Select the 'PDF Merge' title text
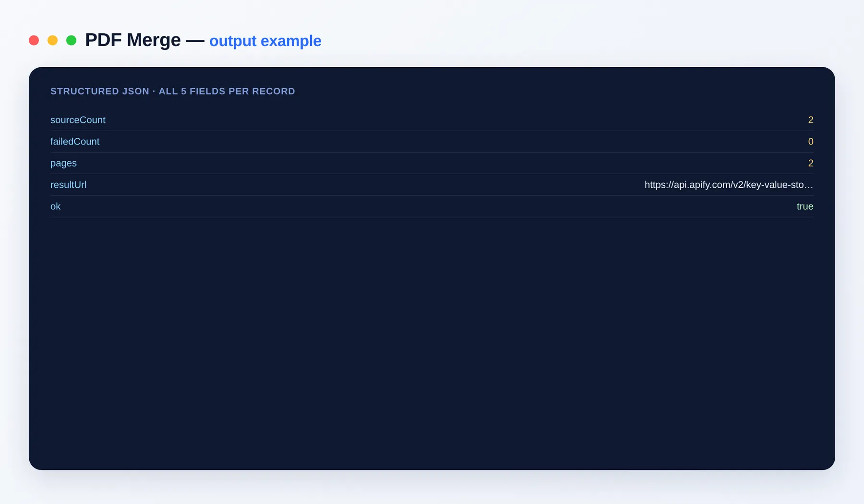Viewport: 864px width, 504px height. click(x=133, y=40)
